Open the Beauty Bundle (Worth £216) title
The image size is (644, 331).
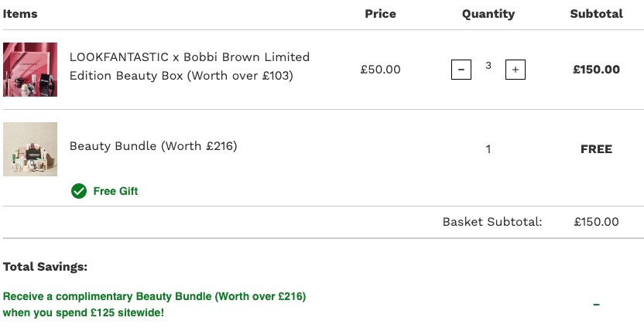153,146
